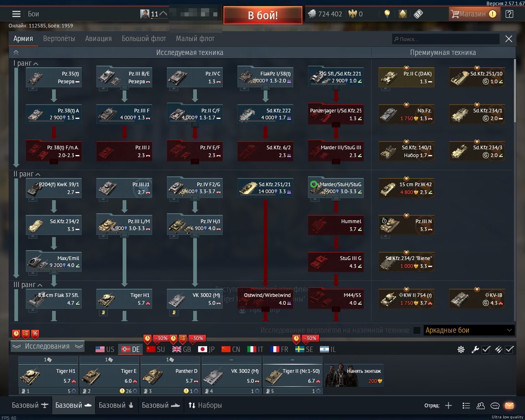The height and width of the screenshot is (420, 525).
Task: Open the Аркадные бои game mode dropdown
Action: coord(469,330)
